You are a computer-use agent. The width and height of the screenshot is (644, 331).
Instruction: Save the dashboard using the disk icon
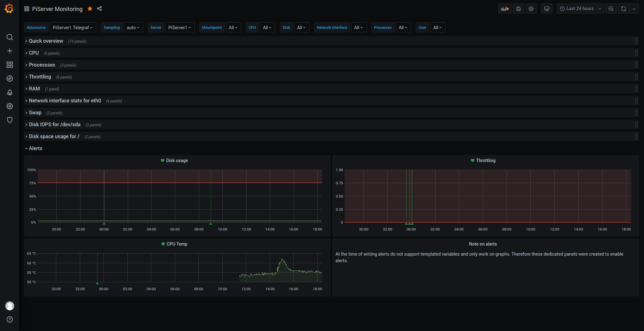pyautogui.click(x=519, y=9)
